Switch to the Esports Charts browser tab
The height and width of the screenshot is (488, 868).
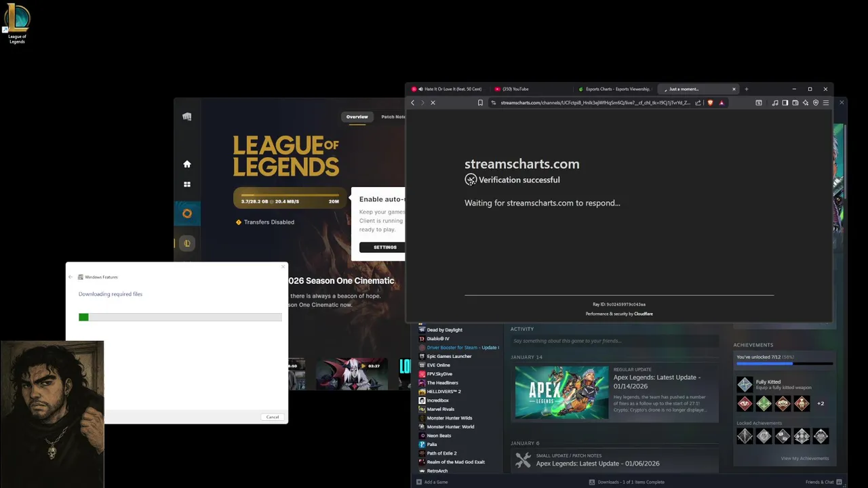[x=614, y=89]
